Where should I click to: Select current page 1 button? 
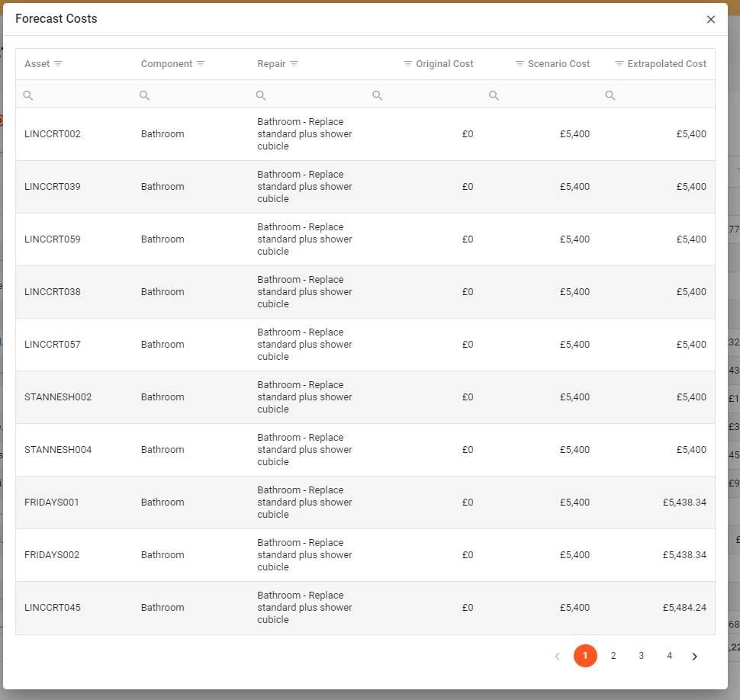(x=585, y=656)
